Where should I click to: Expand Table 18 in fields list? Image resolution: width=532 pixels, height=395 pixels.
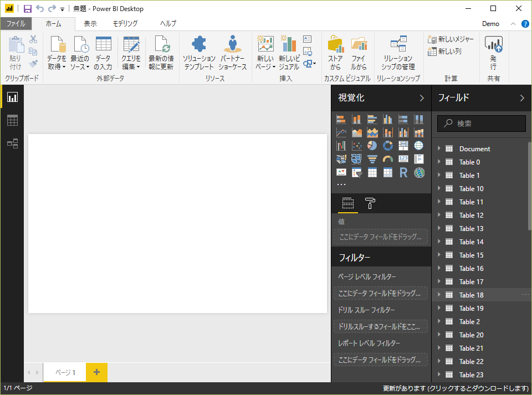[x=439, y=295]
